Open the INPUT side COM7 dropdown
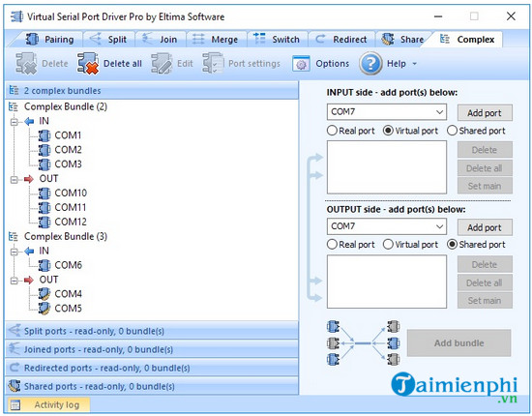Screen dimensions: 532x416 (x=440, y=112)
